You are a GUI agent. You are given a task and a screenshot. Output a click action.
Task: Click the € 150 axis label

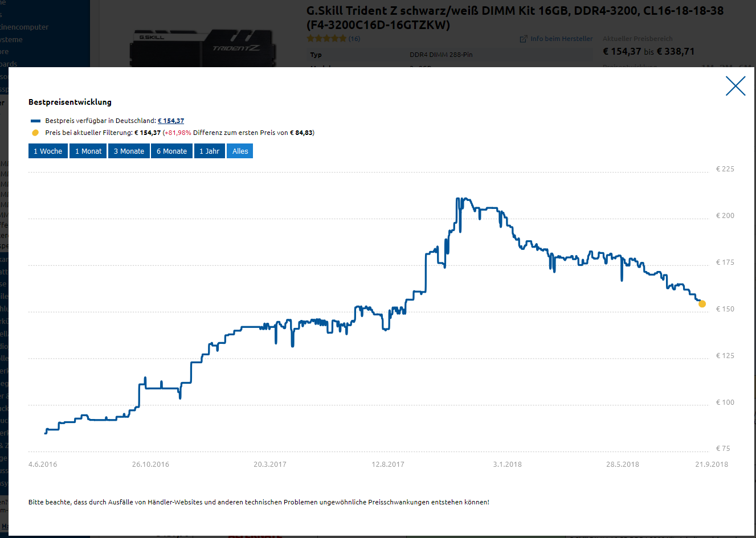pyautogui.click(x=725, y=309)
